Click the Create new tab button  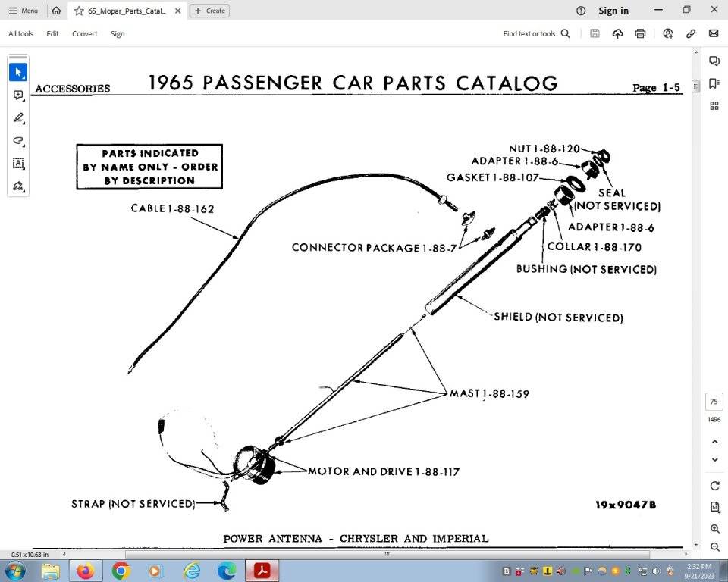(x=209, y=11)
